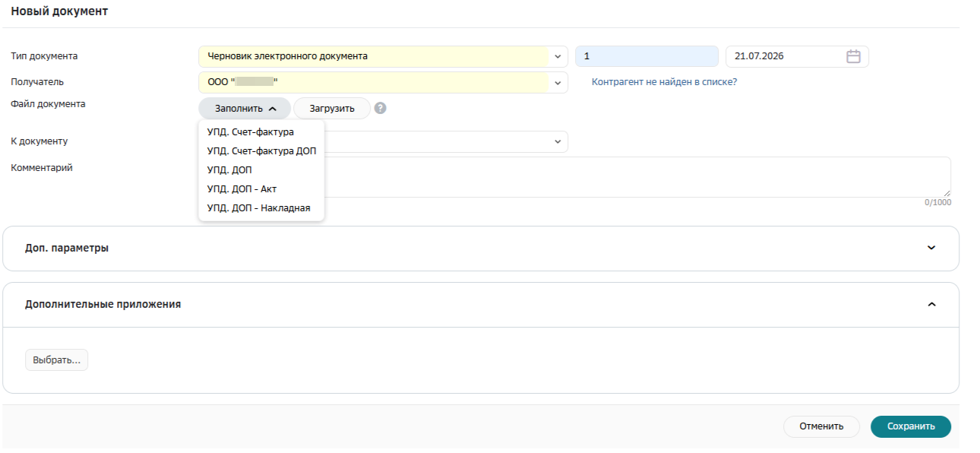The image size is (980, 453).
Task: Click the Загрузить button
Action: [x=332, y=108]
